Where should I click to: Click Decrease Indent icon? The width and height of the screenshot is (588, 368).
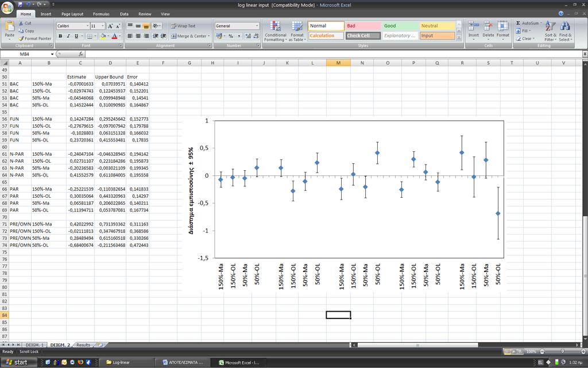click(155, 36)
